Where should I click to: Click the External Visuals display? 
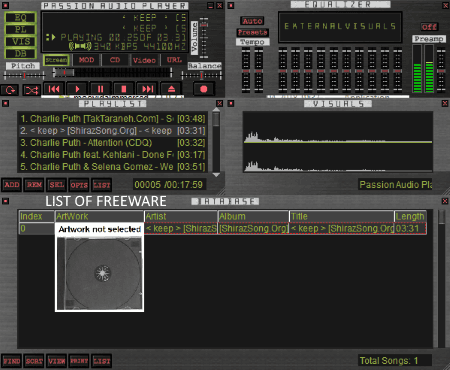click(x=340, y=27)
